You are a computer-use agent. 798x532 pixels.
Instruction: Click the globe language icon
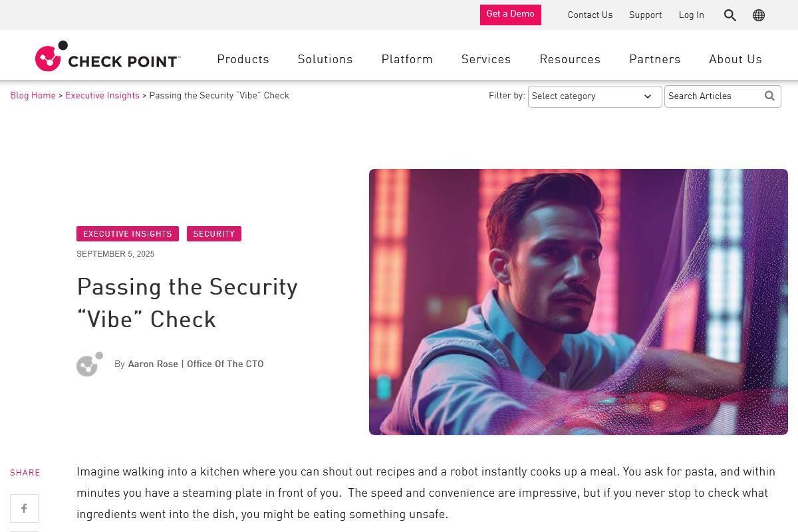pos(758,15)
